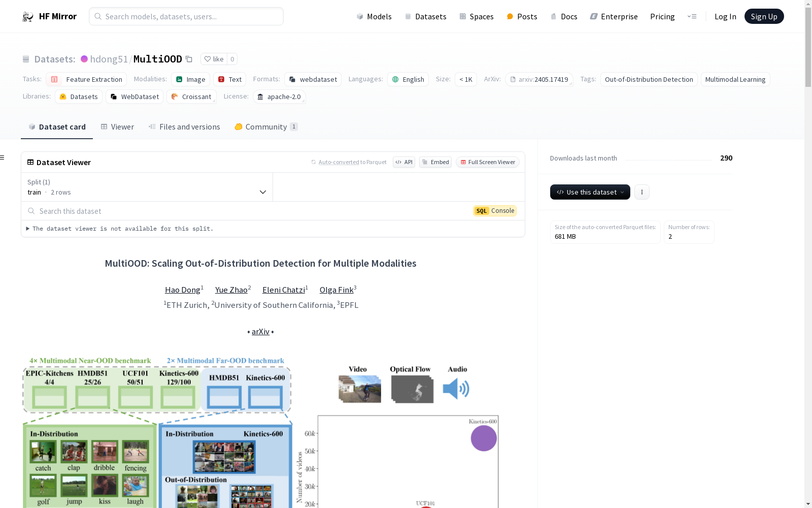
Task: Click the purple Kinetics-600 bubble
Action: click(484, 438)
